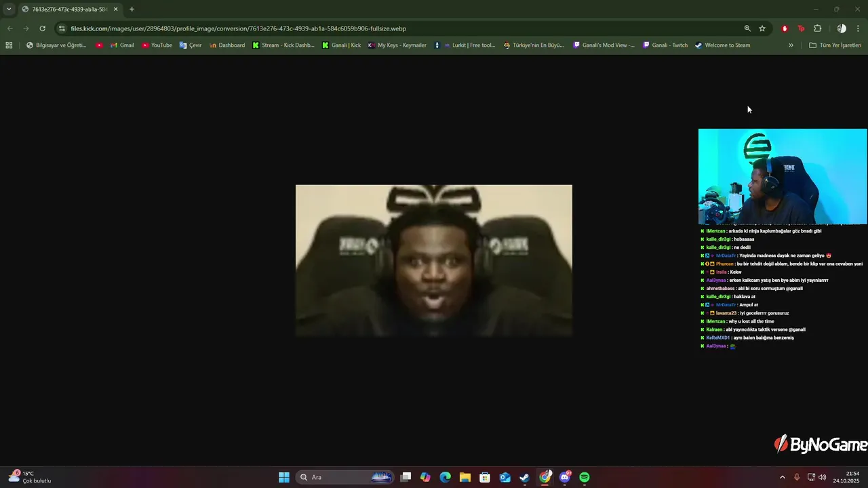The image size is (868, 488).
Task: Click the profile image in page center
Action: pos(434,260)
